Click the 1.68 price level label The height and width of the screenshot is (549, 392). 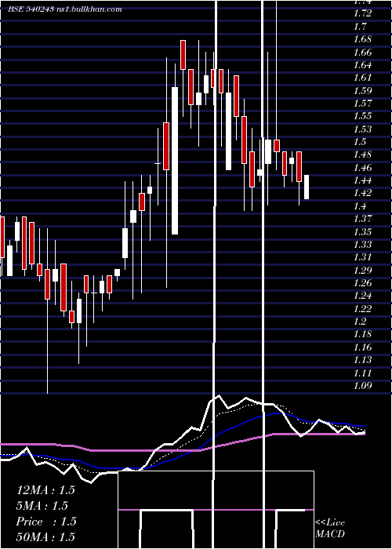pyautogui.click(x=362, y=39)
